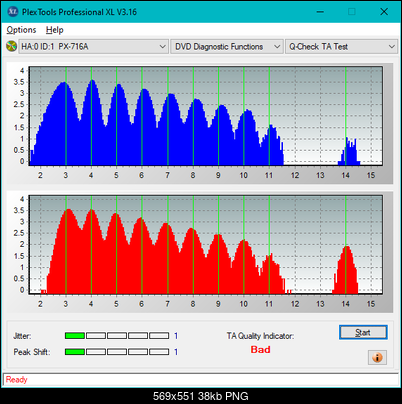Open the Options menu

click(21, 30)
